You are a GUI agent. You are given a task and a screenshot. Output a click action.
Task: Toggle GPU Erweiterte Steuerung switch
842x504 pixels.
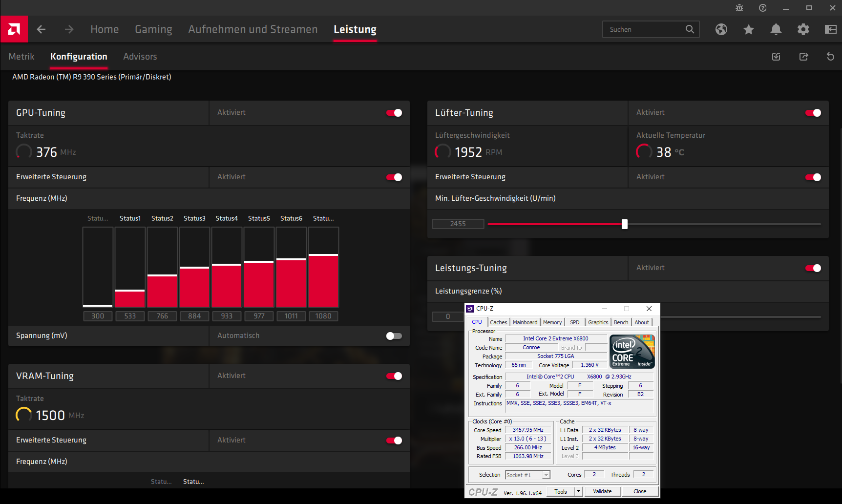[x=394, y=177]
